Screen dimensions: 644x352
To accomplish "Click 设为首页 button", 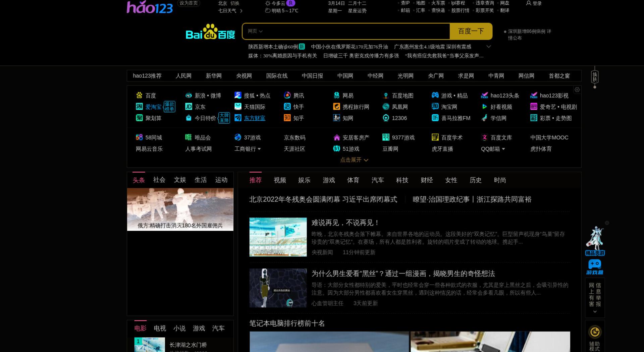I will click(x=189, y=3).
